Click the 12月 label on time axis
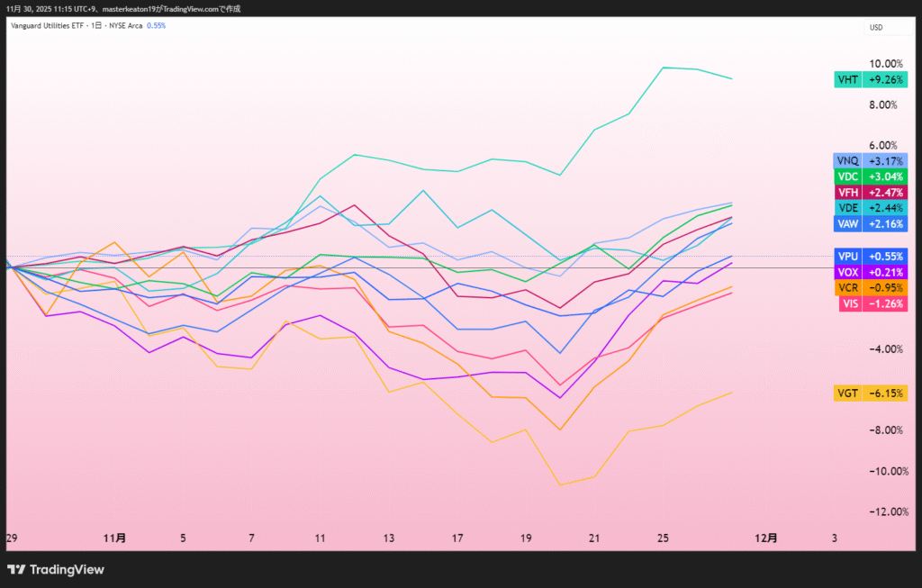This screenshot has width=922, height=588. [x=764, y=538]
